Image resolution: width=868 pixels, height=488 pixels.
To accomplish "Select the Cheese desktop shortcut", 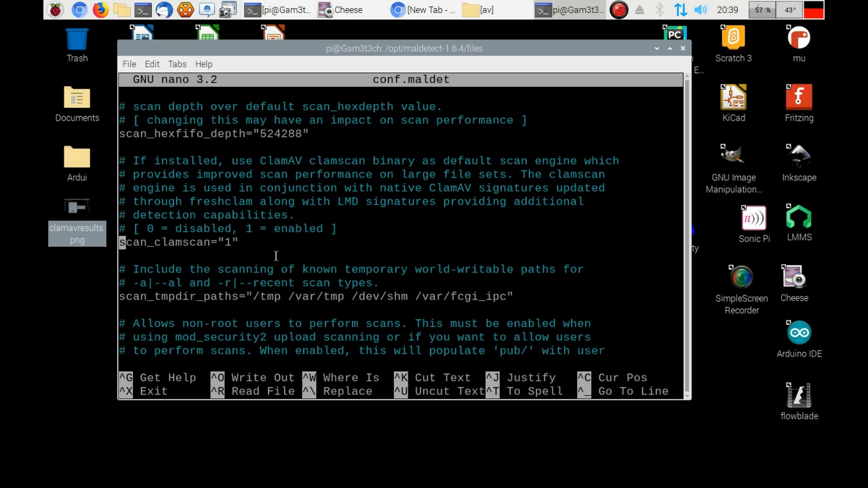I will (x=794, y=284).
